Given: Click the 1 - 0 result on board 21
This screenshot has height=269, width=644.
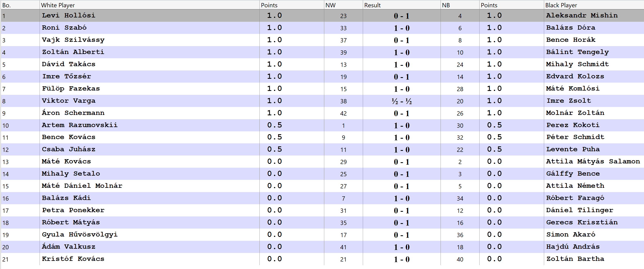Looking at the screenshot, I should pos(402,259).
